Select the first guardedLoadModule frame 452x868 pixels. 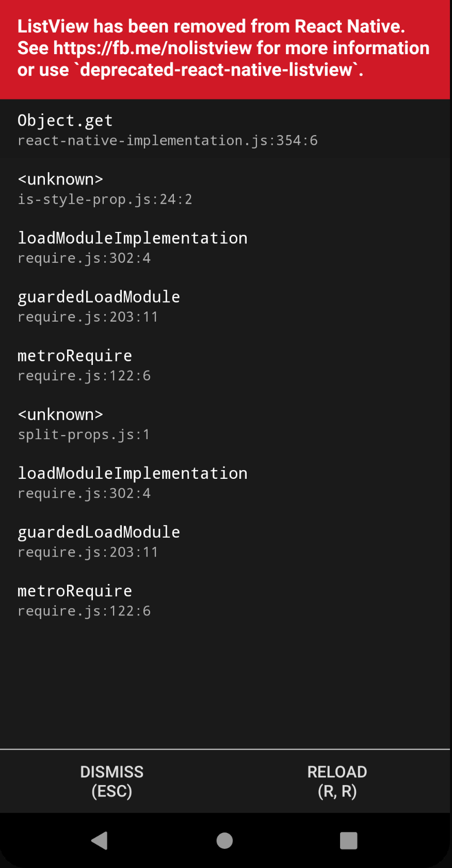tap(99, 296)
